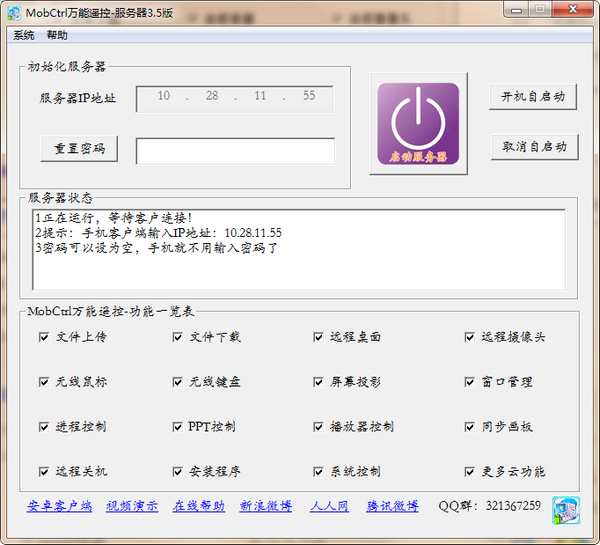Toggle the 更多云功能 checkbox

click(x=470, y=472)
